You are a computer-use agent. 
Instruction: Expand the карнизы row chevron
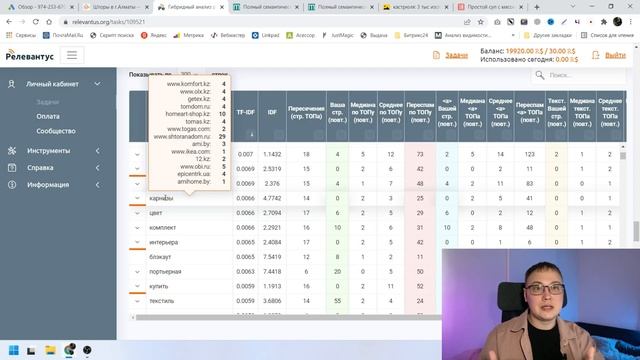click(x=137, y=198)
